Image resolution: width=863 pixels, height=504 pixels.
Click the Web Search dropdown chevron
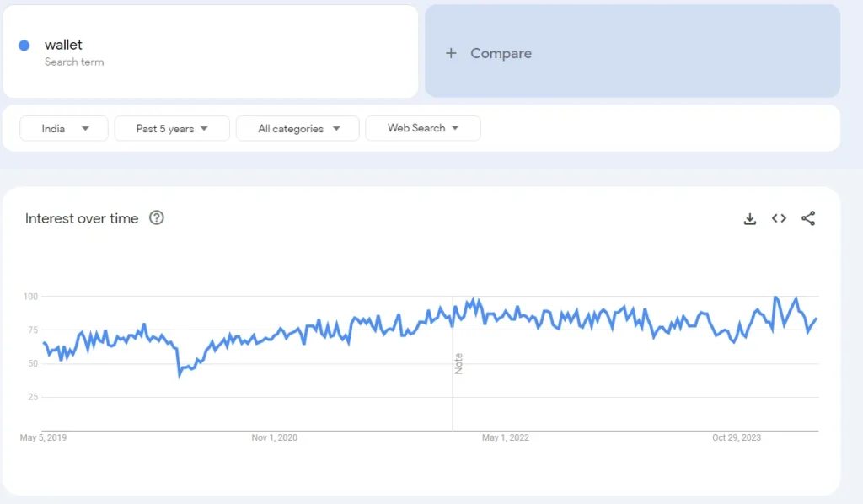456,128
